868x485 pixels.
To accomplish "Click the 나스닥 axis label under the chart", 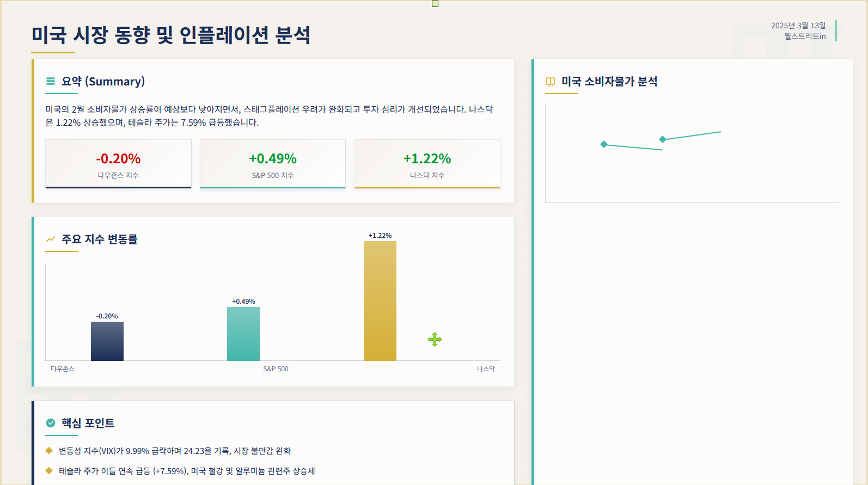I will click(x=486, y=369).
